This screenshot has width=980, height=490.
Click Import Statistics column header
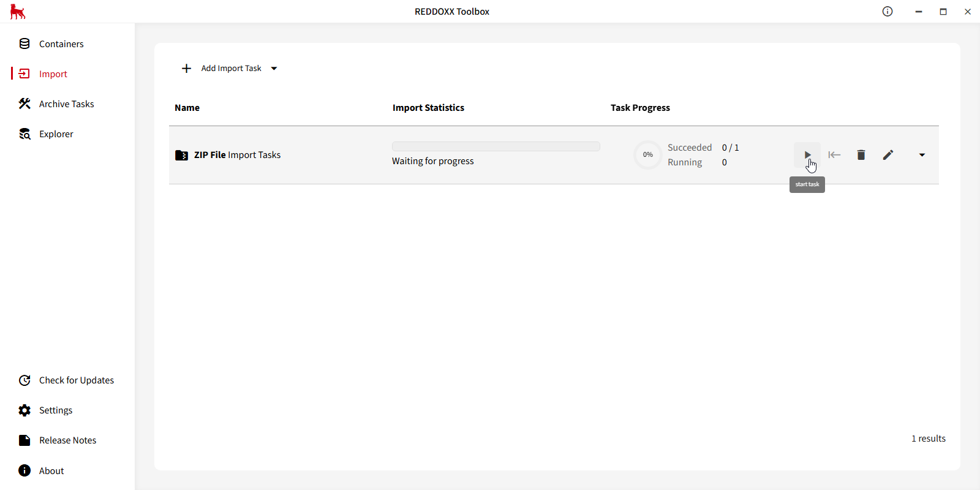coord(428,108)
